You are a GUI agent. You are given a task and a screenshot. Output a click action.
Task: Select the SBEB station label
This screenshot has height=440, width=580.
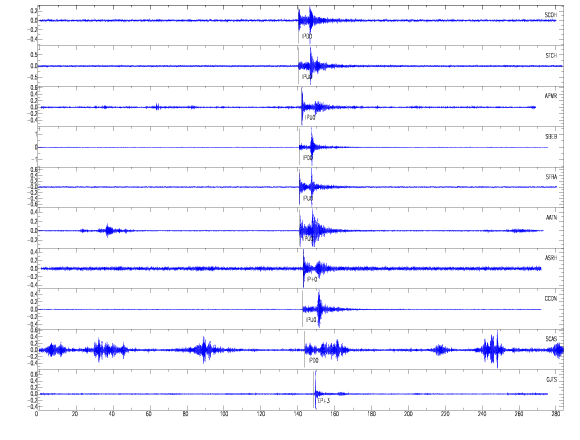pyautogui.click(x=551, y=137)
